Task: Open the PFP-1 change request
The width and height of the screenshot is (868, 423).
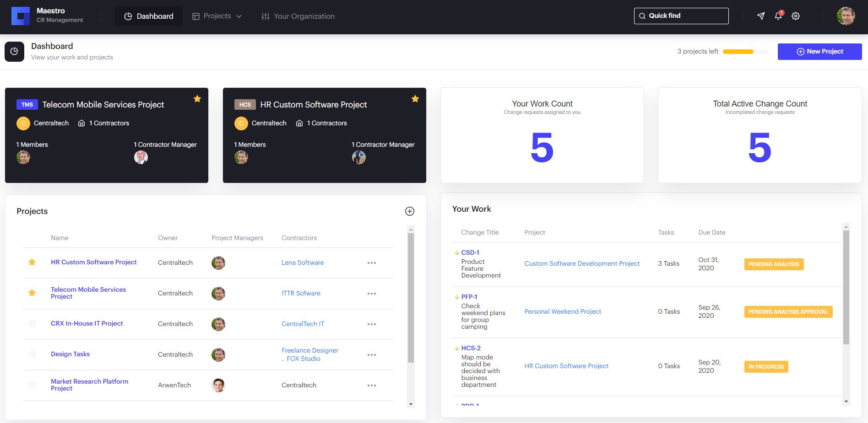Action: [x=469, y=297]
